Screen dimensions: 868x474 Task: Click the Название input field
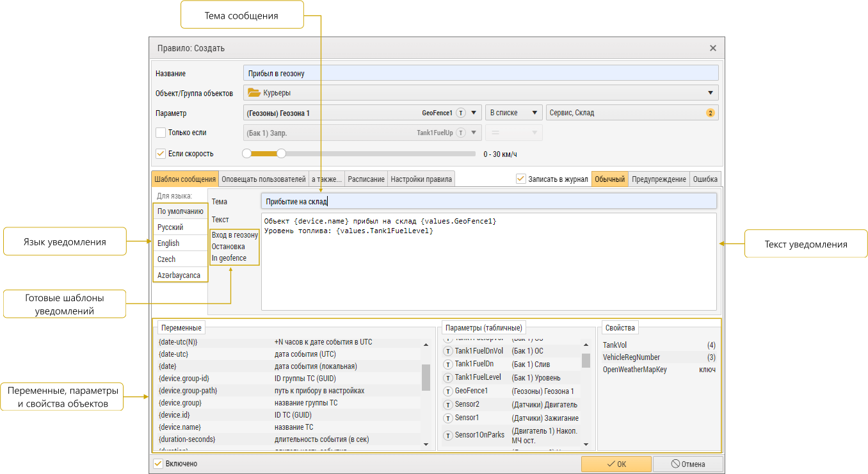[x=481, y=73]
